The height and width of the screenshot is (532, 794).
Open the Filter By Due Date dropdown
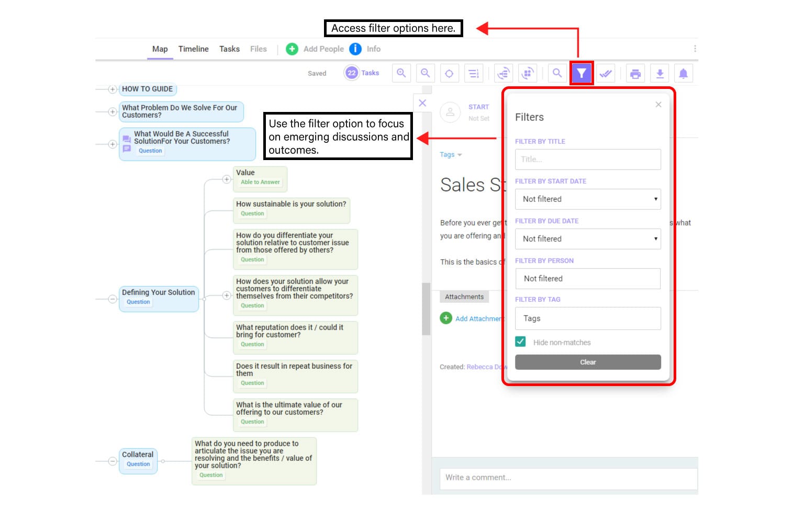tap(587, 239)
